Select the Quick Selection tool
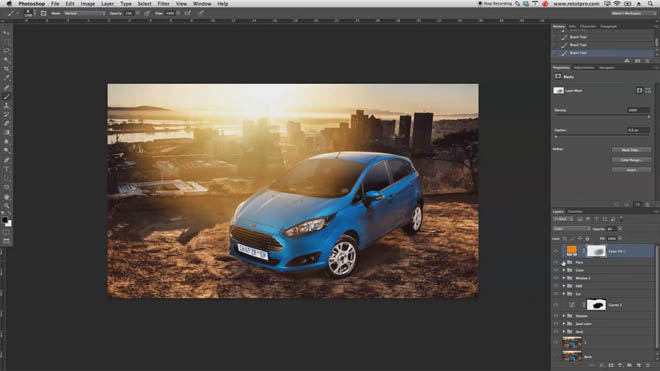This screenshot has width=660, height=371. point(6,60)
